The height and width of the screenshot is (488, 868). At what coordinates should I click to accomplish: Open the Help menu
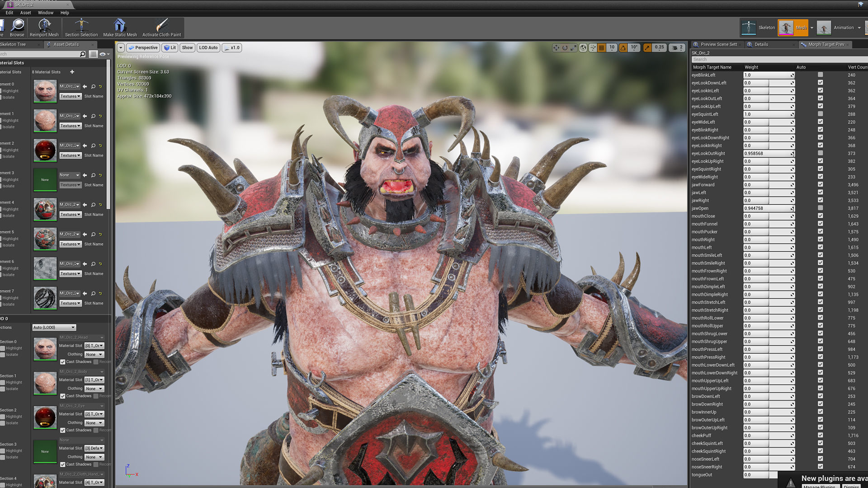pyautogui.click(x=65, y=13)
